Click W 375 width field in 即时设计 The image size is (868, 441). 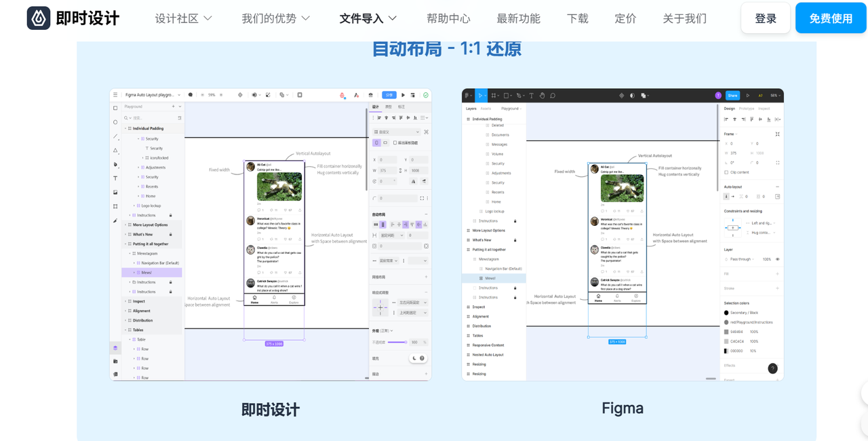pyautogui.click(x=389, y=170)
